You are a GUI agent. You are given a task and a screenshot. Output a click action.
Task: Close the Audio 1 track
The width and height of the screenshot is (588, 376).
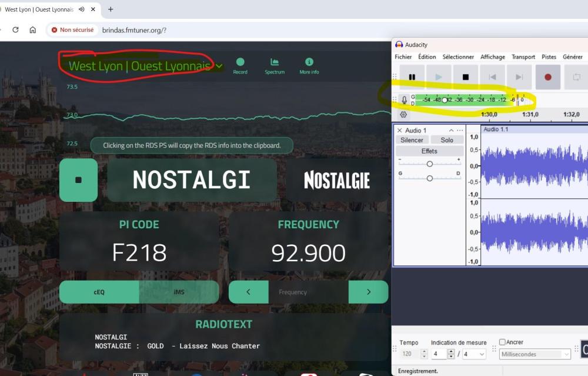pos(399,130)
